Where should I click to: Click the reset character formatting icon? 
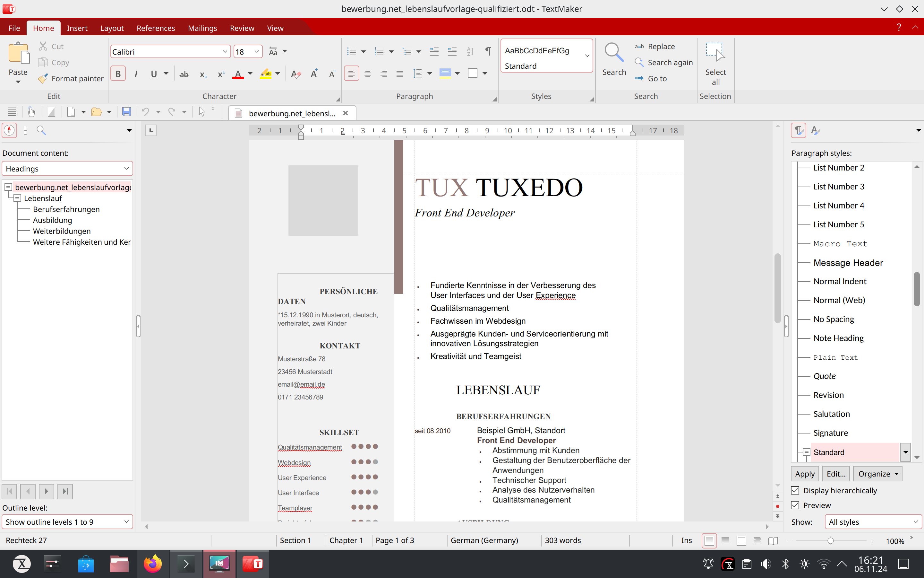295,74
